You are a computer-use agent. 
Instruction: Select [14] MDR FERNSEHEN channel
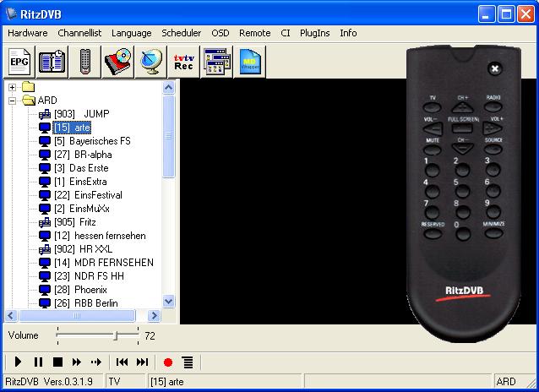coord(104,263)
